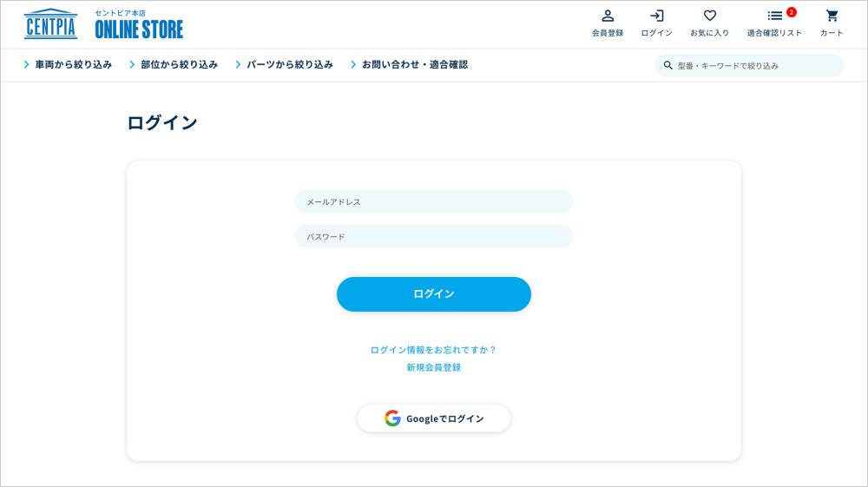Click the login arrow icon in header
This screenshot has width=868, height=487.
click(x=656, y=16)
